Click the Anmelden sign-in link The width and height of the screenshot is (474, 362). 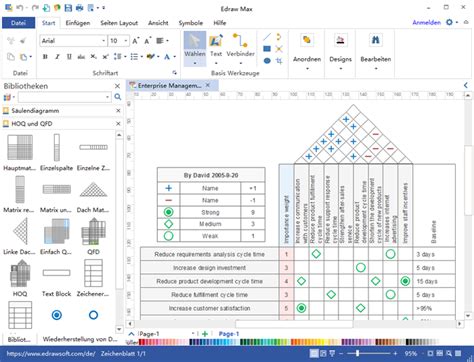[x=426, y=22]
